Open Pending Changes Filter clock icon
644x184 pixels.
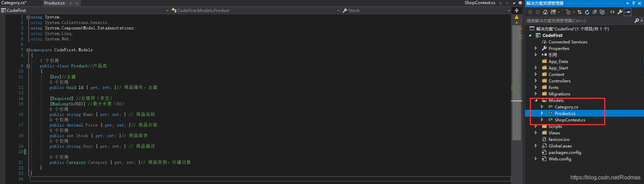click(x=568, y=12)
